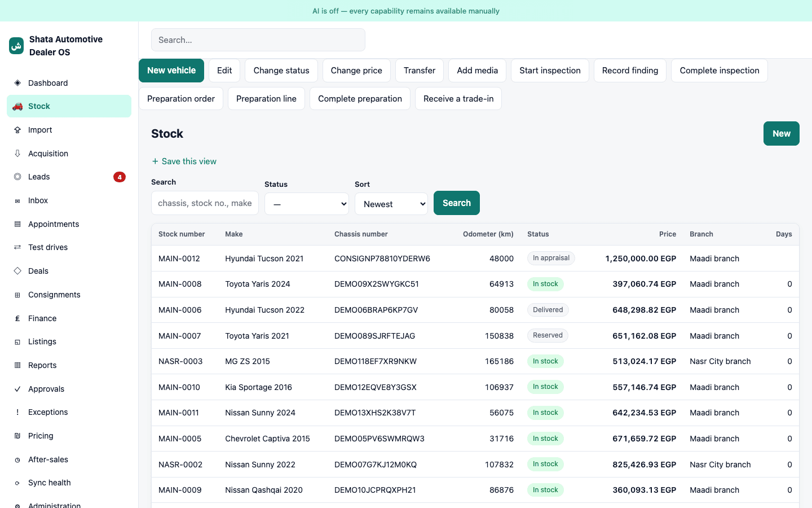Screen dimensions: 812x508
Task: Click the Save this view link
Action: (x=184, y=161)
